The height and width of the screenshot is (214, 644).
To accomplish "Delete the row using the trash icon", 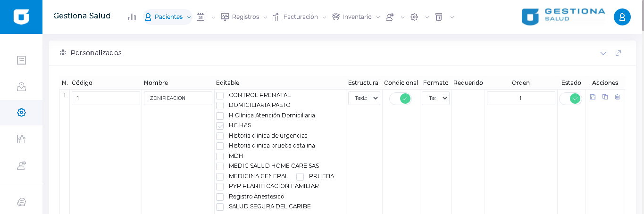I will pos(617,97).
